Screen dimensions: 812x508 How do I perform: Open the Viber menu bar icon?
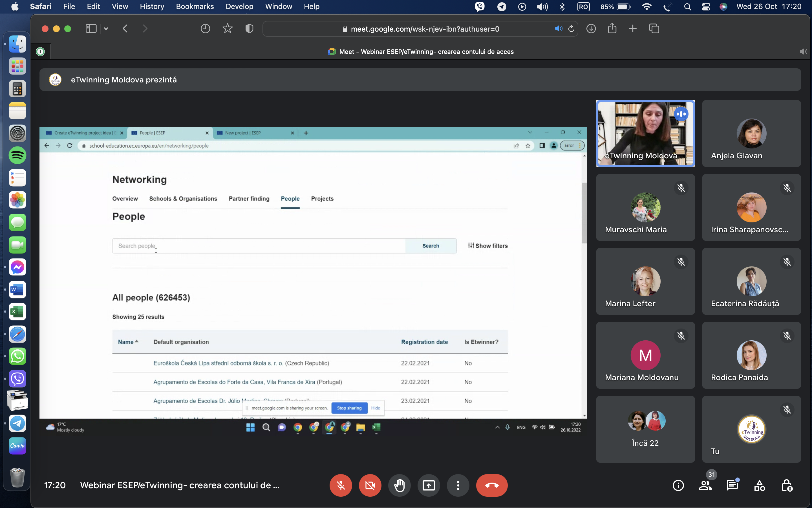point(480,6)
